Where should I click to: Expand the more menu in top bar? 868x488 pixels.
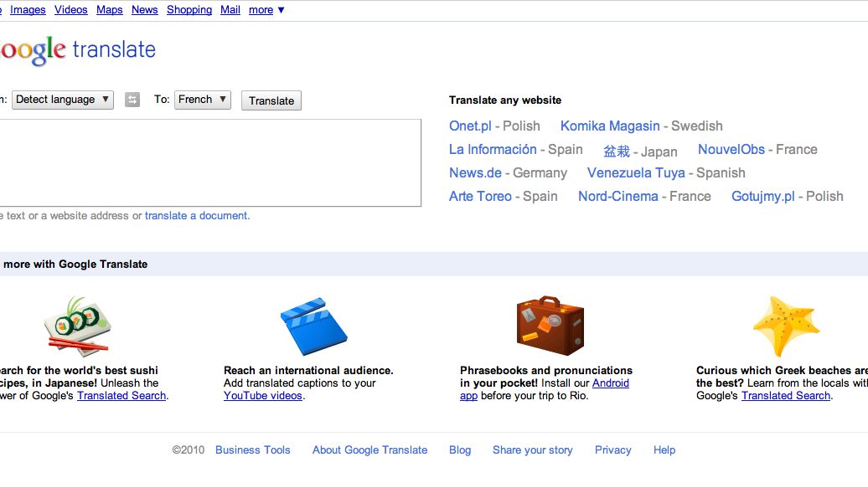pos(266,10)
